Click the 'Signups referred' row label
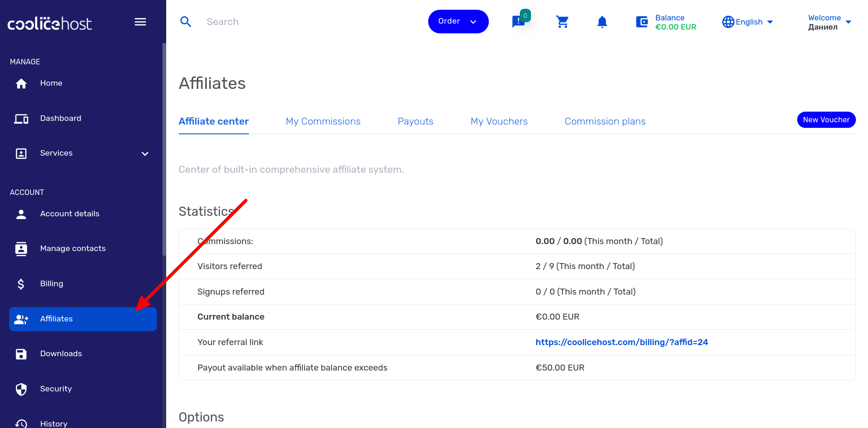The height and width of the screenshot is (428, 868). pos(231,292)
